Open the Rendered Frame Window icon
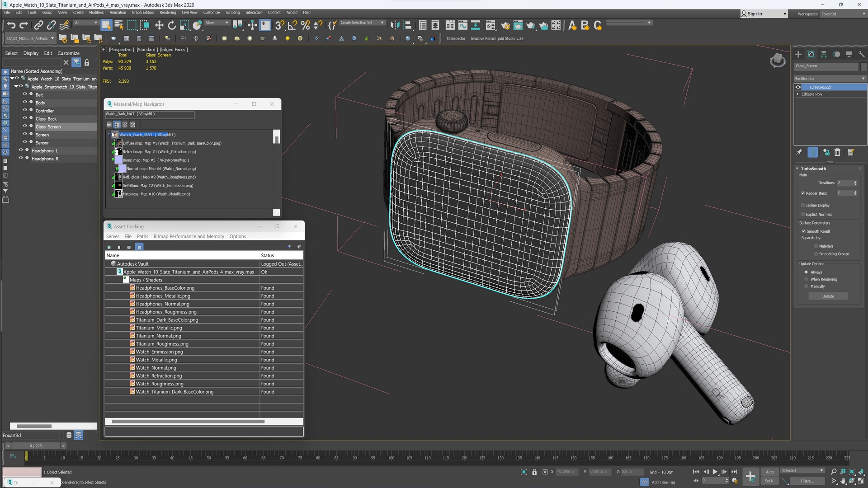The width and height of the screenshot is (868, 488). point(518,25)
